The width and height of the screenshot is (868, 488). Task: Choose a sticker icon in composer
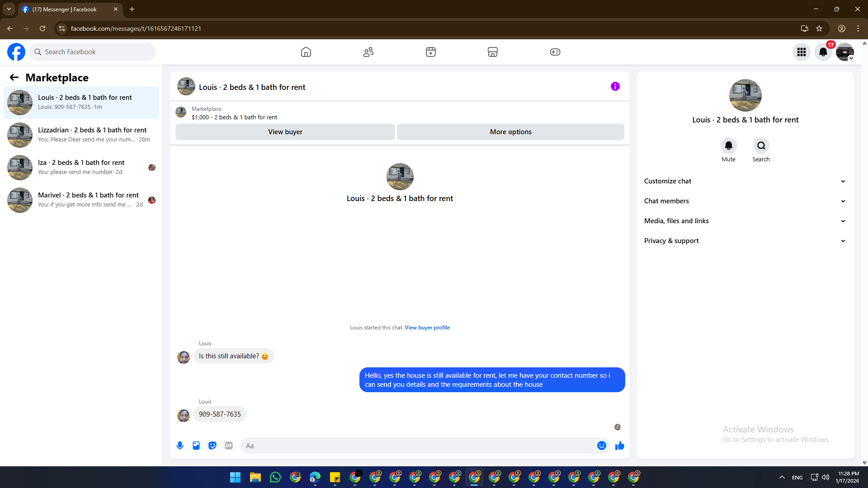click(212, 446)
